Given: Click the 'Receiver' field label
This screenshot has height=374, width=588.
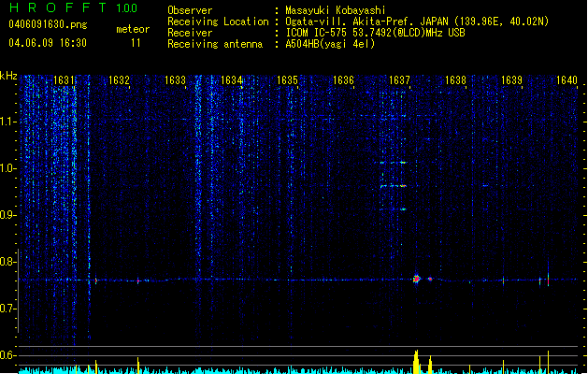Looking at the screenshot, I should [190, 33].
